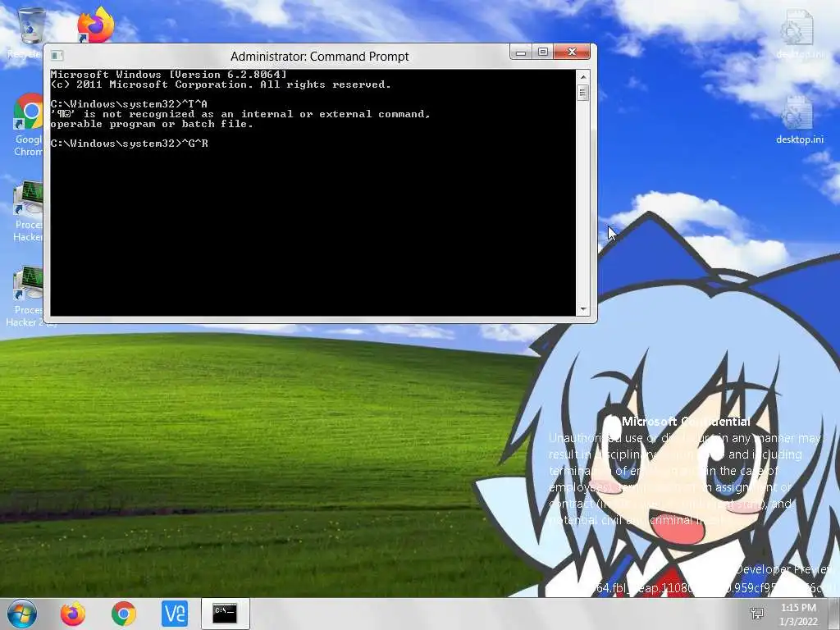Launch Firefox from the taskbar
840x630 pixels.
pos(73,614)
